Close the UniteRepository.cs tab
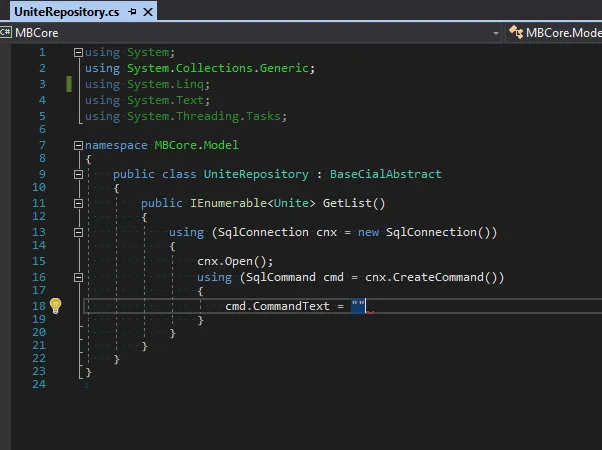602x450 pixels. click(x=148, y=12)
